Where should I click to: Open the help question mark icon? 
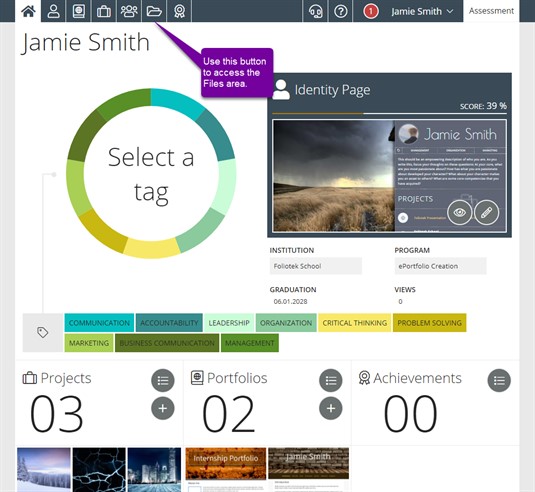coord(341,11)
